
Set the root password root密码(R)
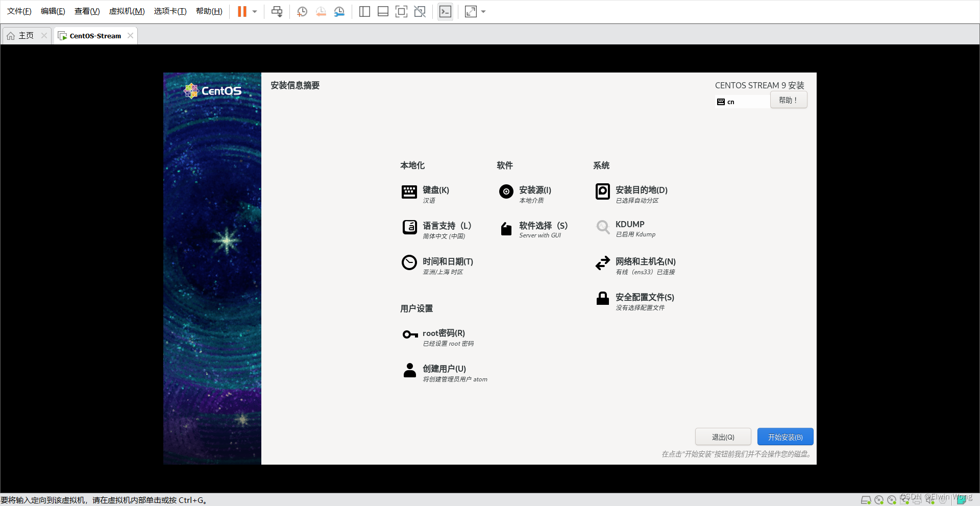[438, 337]
